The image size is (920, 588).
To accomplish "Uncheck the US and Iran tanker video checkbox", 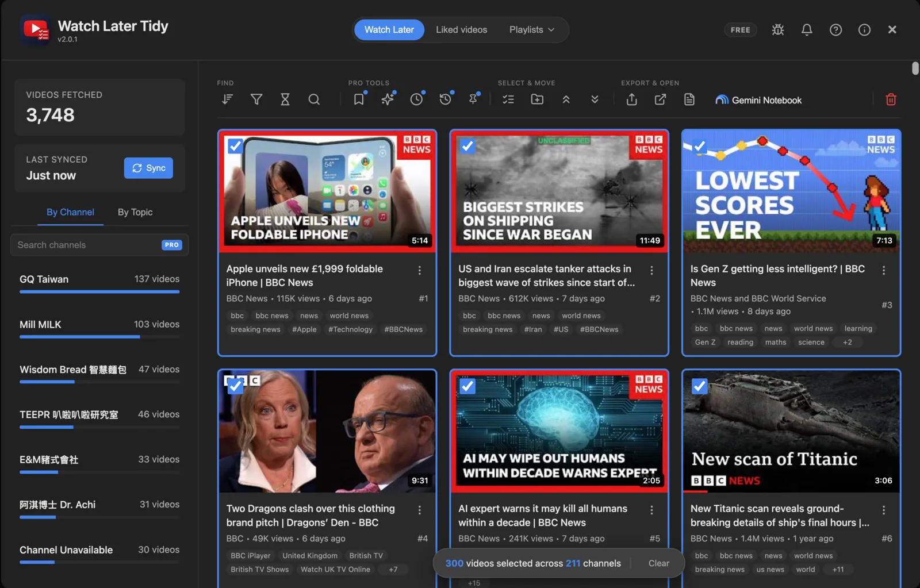I will click(x=467, y=146).
